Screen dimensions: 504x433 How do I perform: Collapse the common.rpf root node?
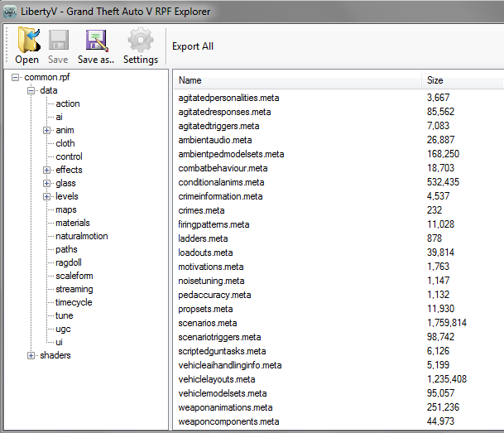[17, 77]
